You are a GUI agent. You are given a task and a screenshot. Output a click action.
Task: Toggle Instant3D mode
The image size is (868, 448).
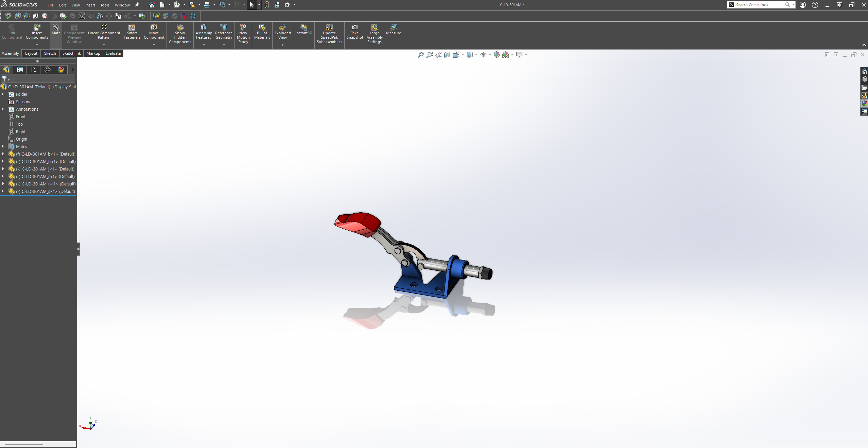tap(303, 28)
